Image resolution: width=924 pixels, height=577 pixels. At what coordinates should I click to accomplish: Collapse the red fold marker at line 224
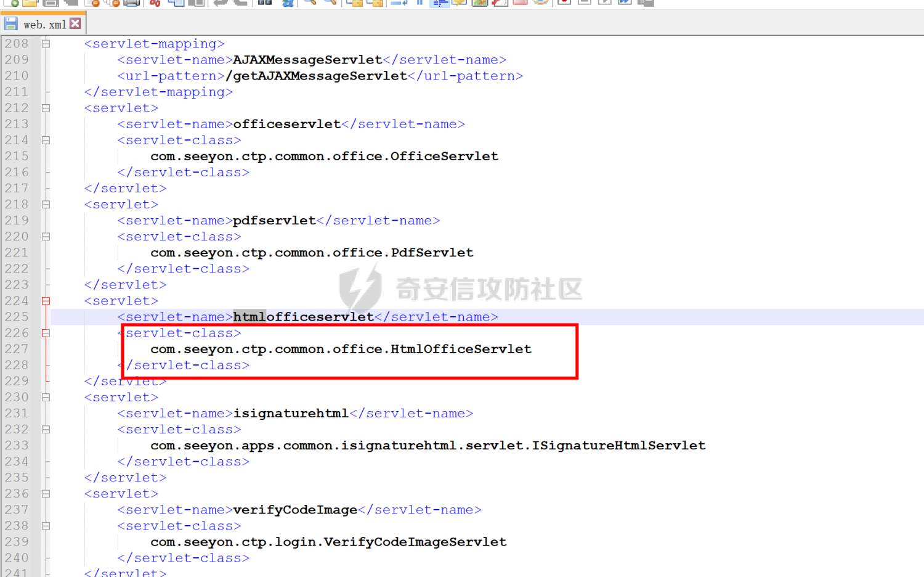(46, 301)
